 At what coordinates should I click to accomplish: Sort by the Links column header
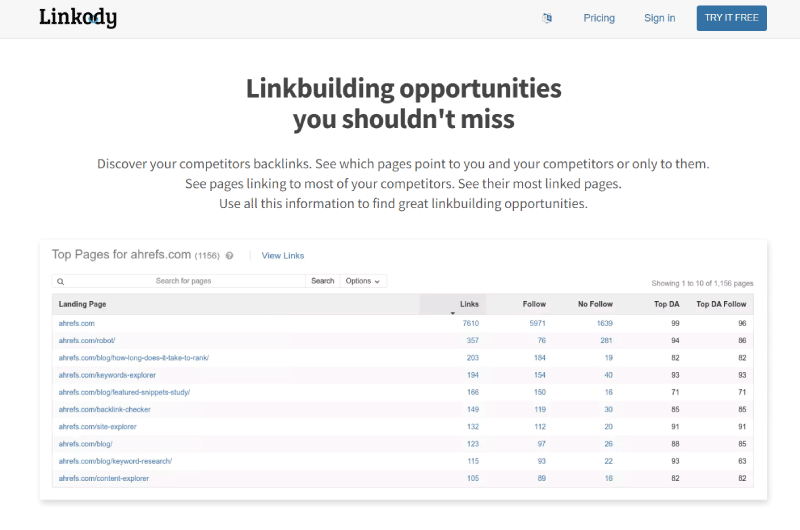pos(469,304)
